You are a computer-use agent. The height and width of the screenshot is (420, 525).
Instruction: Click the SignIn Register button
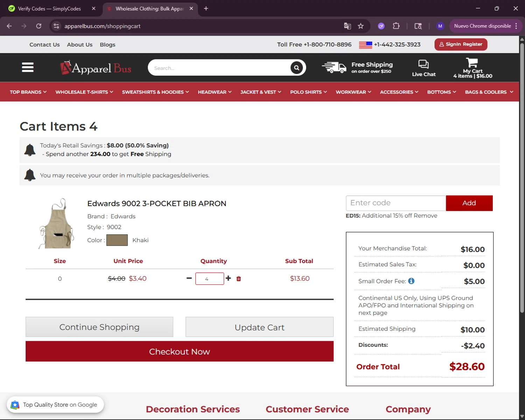click(461, 44)
